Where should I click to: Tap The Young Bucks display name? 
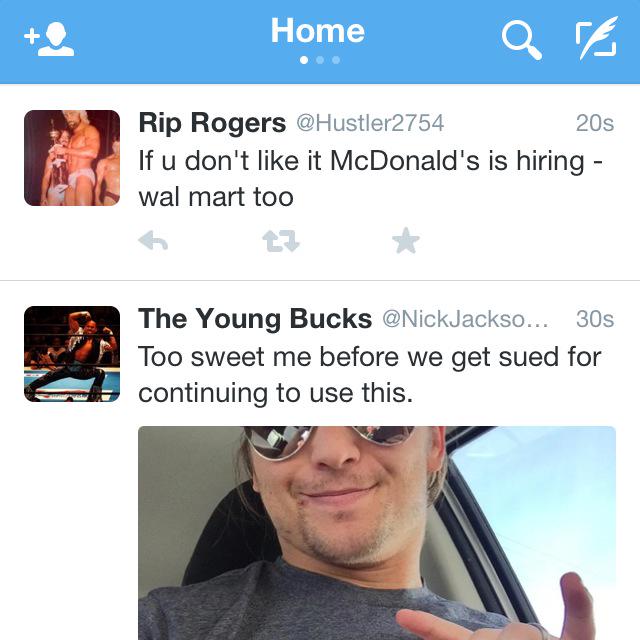(x=255, y=319)
